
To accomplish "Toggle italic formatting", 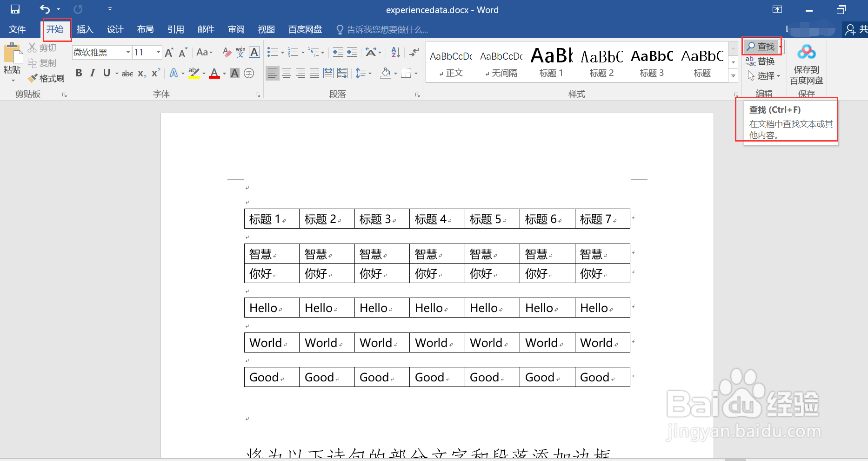I will pyautogui.click(x=92, y=73).
